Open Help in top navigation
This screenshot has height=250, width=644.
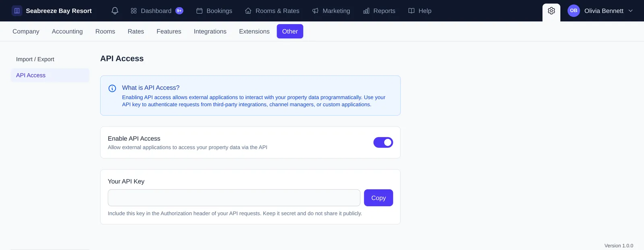[420, 11]
